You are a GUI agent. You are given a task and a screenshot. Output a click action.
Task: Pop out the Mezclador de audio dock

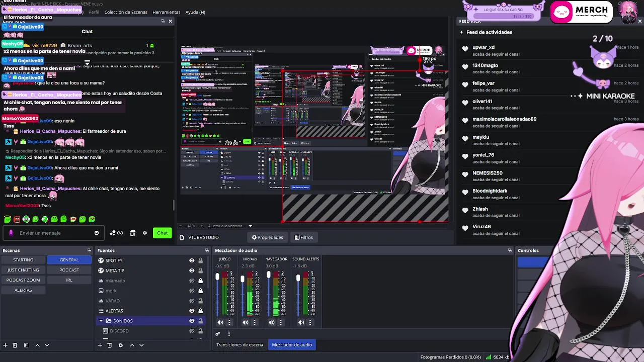pos(510,250)
